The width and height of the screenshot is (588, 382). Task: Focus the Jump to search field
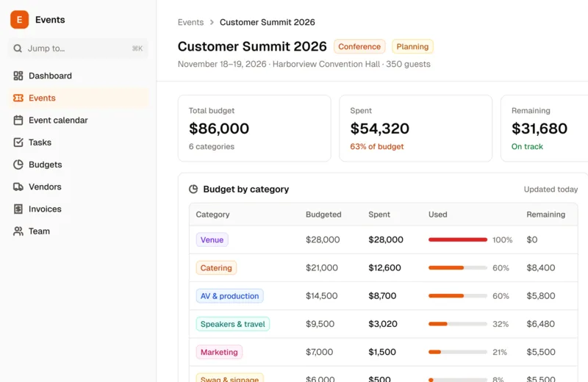click(x=78, y=48)
